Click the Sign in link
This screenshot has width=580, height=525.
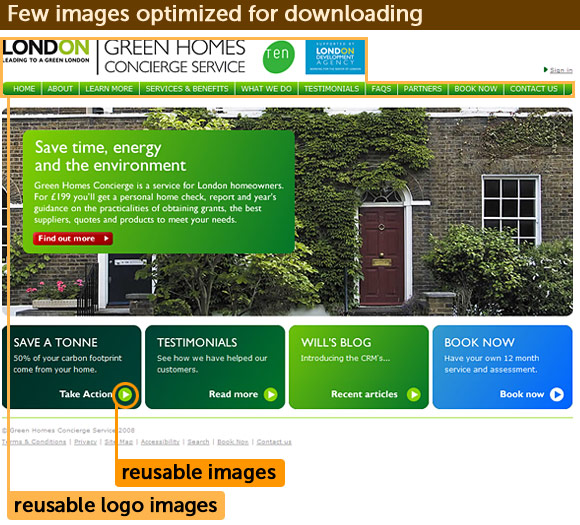[561, 70]
